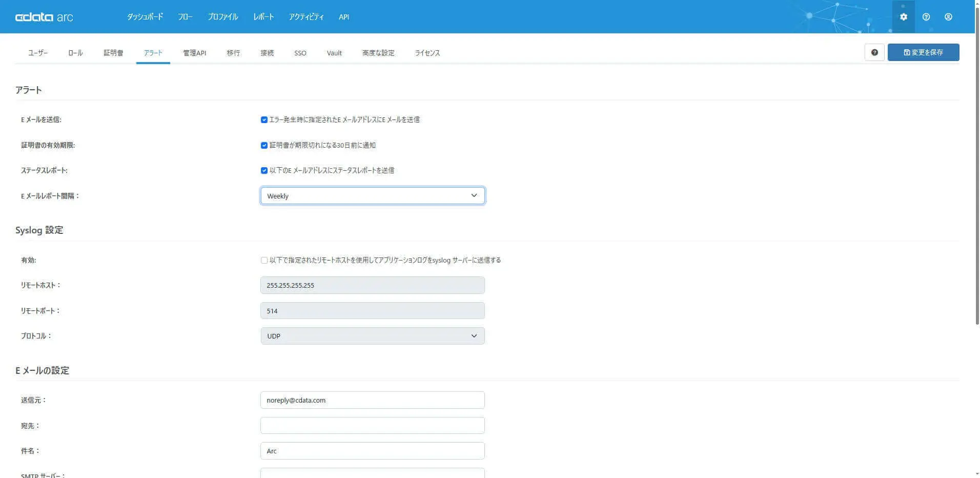This screenshot has height=478, width=980.
Task: Click the SMTP サーバー input field
Action: [x=373, y=473]
